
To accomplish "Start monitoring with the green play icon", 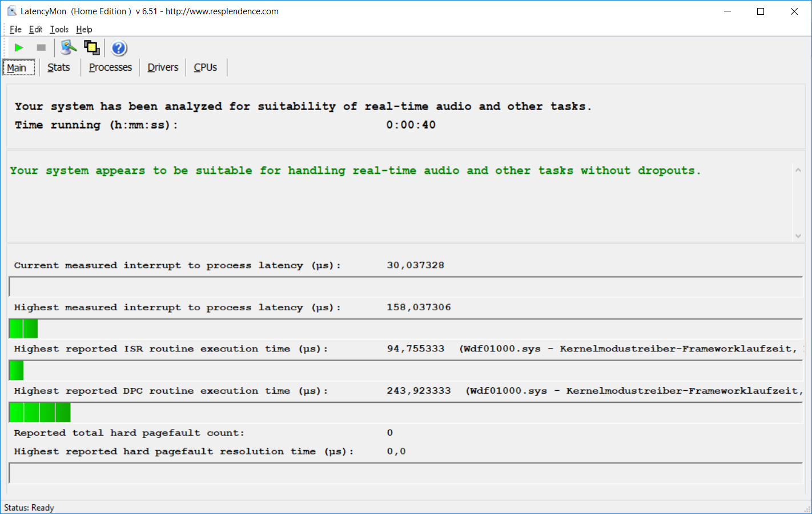I will click(x=19, y=48).
